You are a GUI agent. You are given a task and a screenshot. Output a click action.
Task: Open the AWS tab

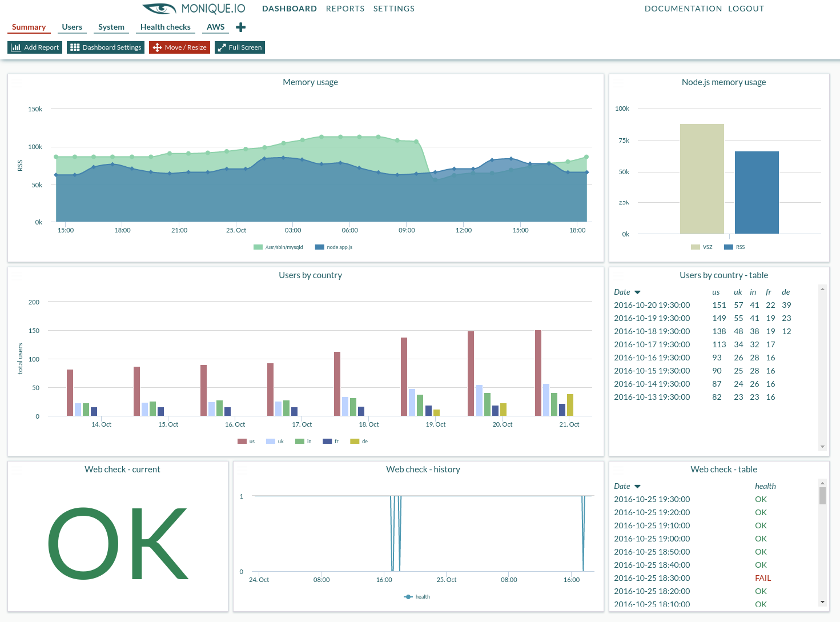click(x=216, y=27)
